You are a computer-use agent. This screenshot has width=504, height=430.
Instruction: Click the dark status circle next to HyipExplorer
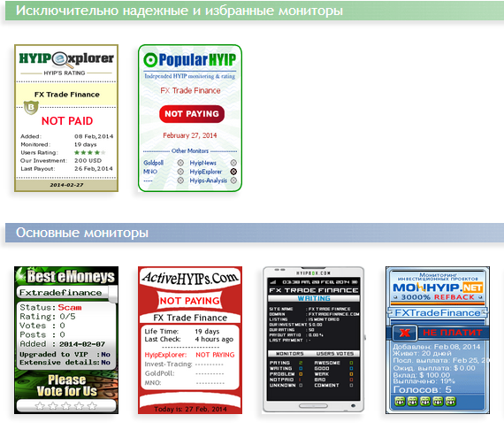click(233, 172)
